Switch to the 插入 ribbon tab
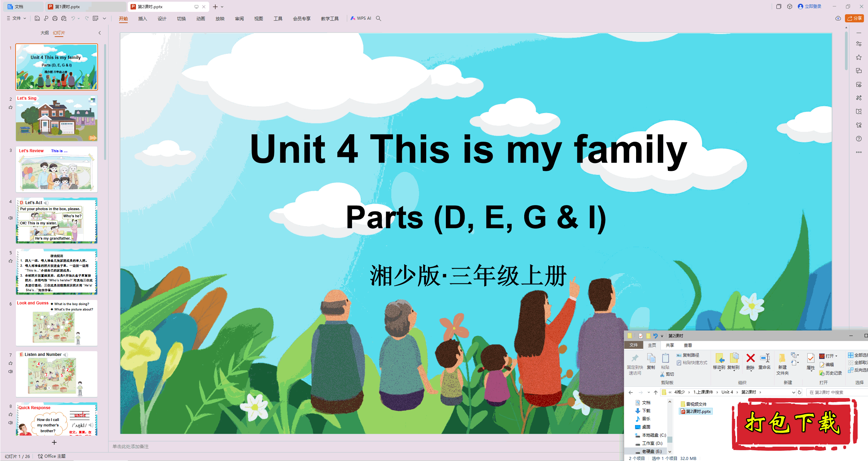This screenshot has height=461, width=868. (142, 19)
